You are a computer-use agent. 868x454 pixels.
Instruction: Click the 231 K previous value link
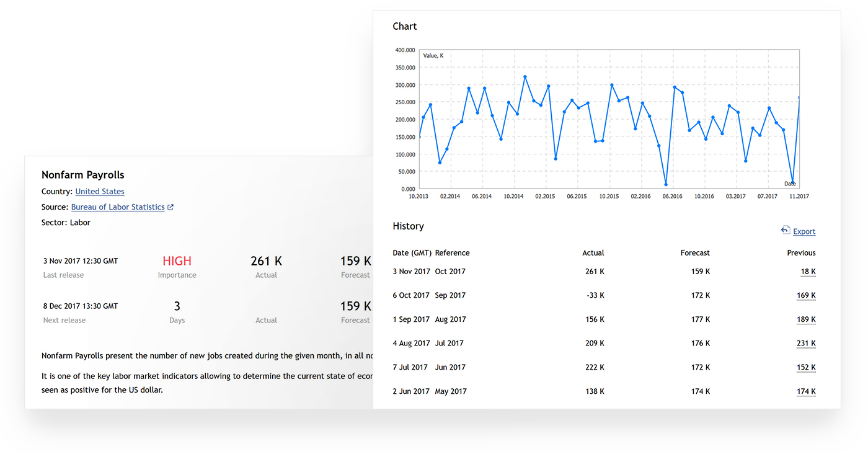click(x=806, y=343)
